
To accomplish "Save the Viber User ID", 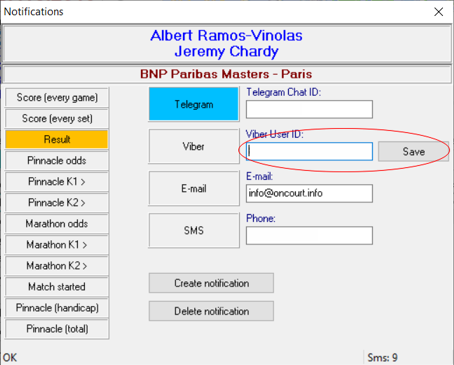I will pyautogui.click(x=413, y=152).
